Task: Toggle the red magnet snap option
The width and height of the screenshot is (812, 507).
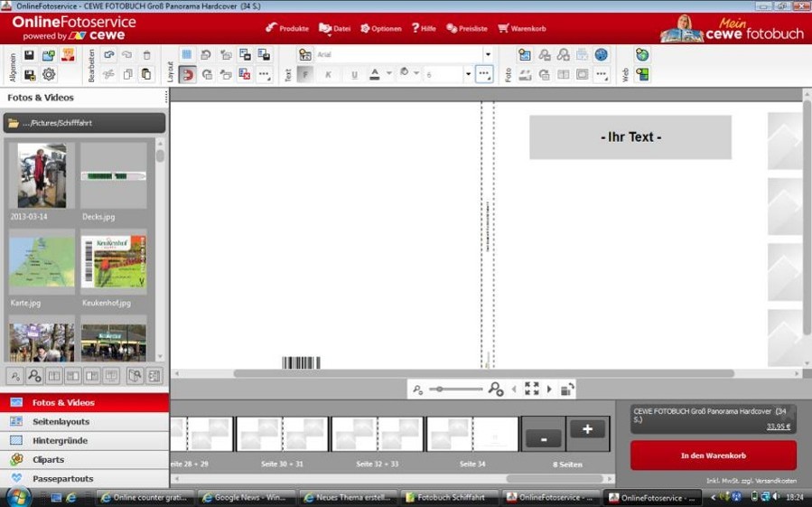Action: (188, 75)
